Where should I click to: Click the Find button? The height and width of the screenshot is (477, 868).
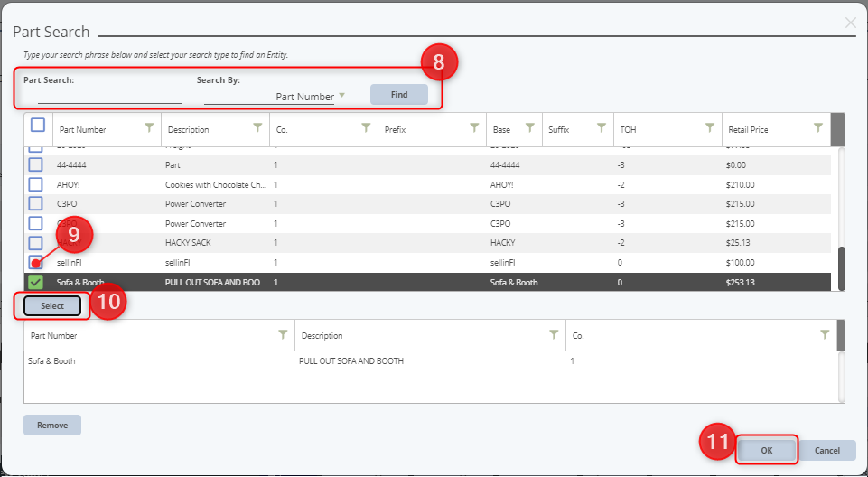tap(399, 95)
